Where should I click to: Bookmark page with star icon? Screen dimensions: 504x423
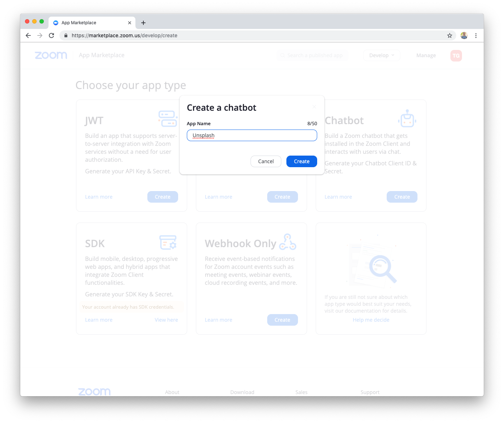450,35
